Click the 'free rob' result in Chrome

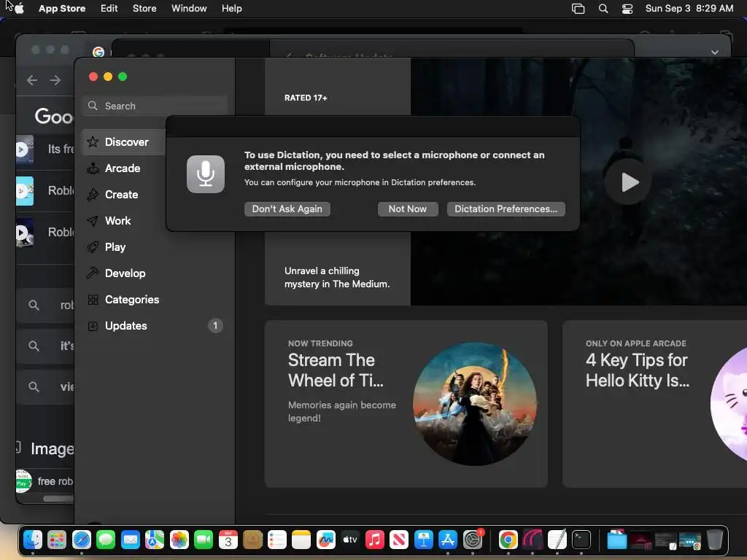coord(45,481)
